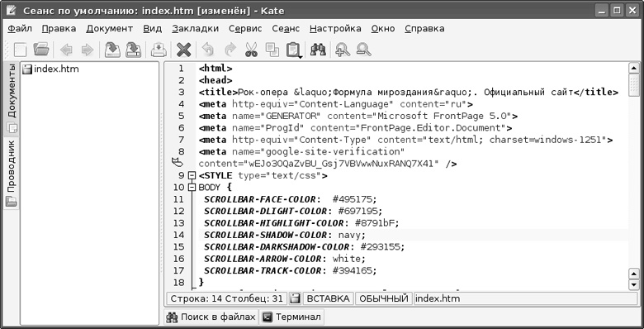Copy selection with the Copy icon
This screenshot has height=329, width=644.
click(x=272, y=50)
